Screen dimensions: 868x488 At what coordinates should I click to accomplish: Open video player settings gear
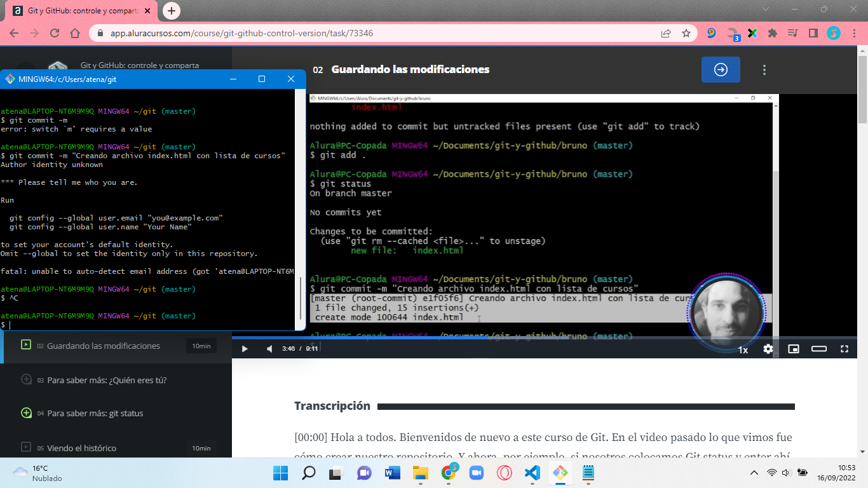pos(768,349)
